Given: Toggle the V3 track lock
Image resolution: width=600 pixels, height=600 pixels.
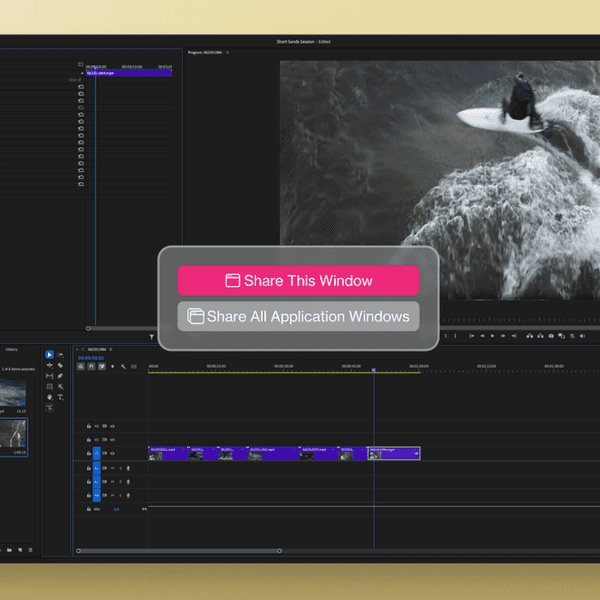Looking at the screenshot, I should 88,426.
